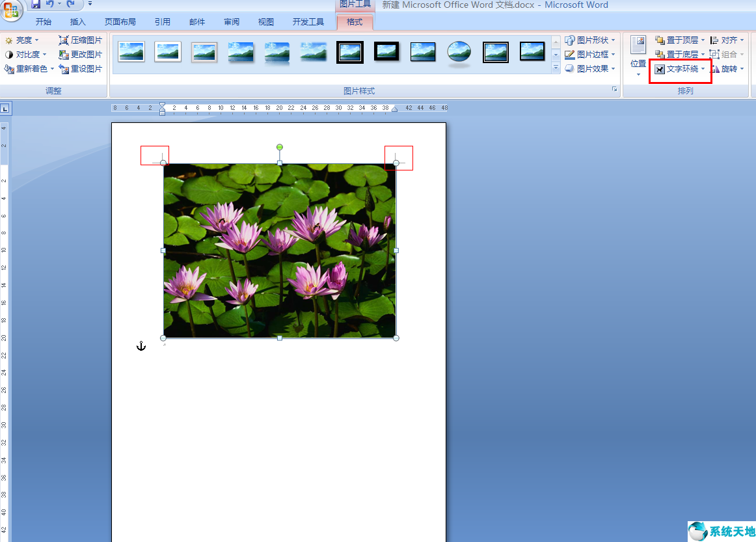This screenshot has width=756, height=542.
Task: Expand the full picture styles gallery
Action: 556,68
